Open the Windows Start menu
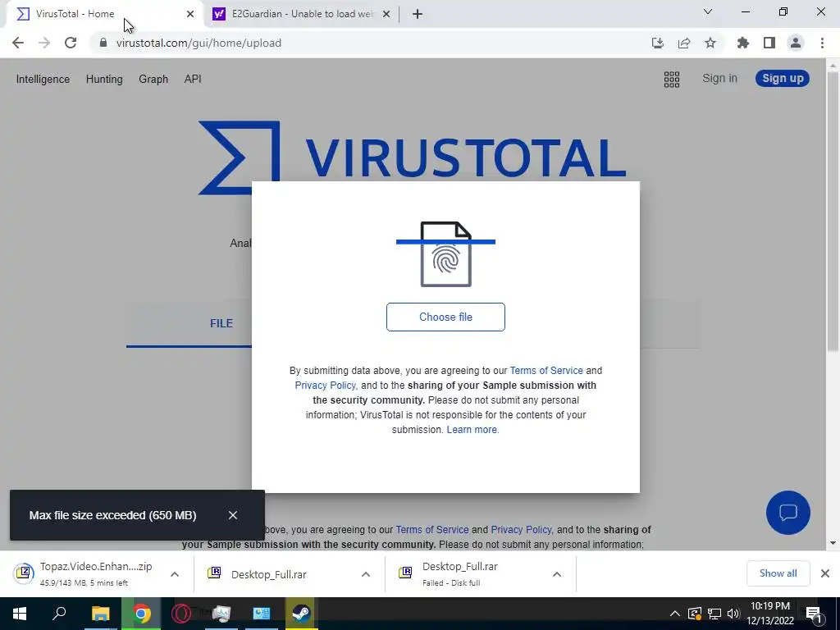This screenshot has width=840, height=630. 20,614
